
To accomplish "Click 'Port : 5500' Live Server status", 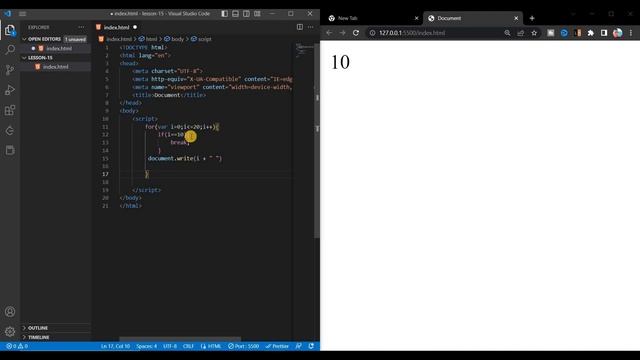I will click(244, 346).
